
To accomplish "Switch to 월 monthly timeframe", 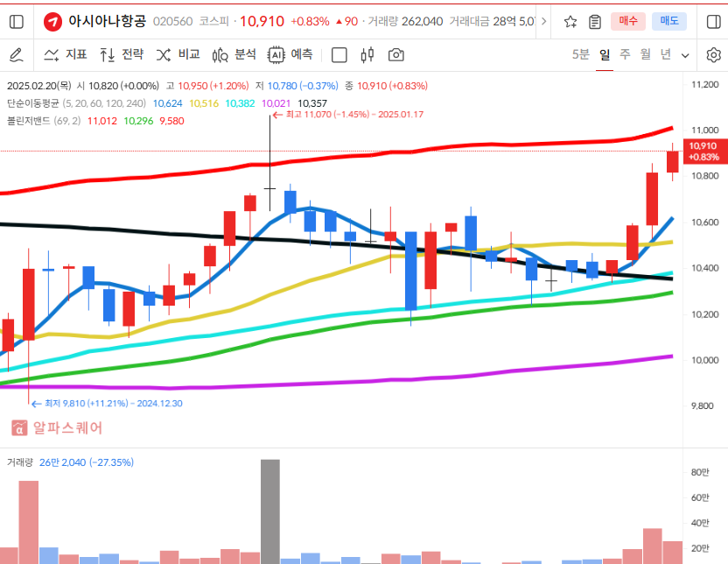I will tap(646, 55).
